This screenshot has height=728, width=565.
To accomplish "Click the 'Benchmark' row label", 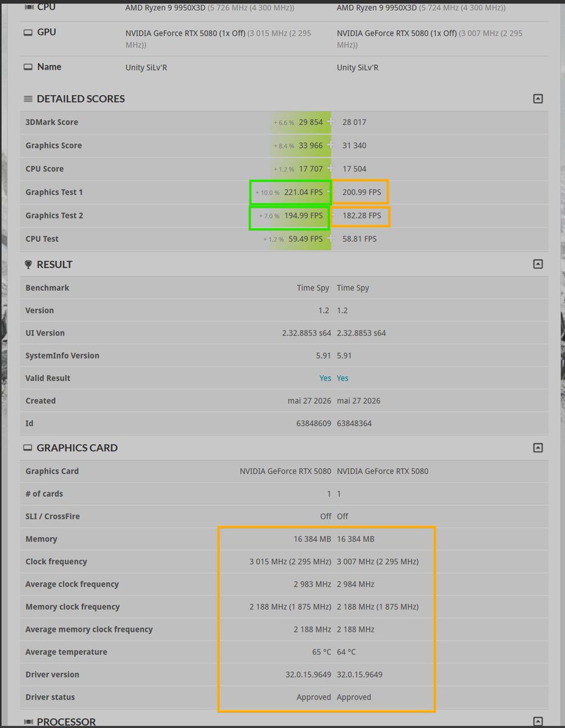I will click(x=47, y=288).
